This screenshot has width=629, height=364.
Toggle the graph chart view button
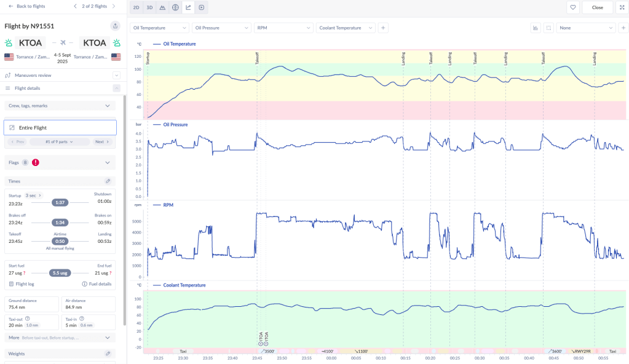click(188, 7)
